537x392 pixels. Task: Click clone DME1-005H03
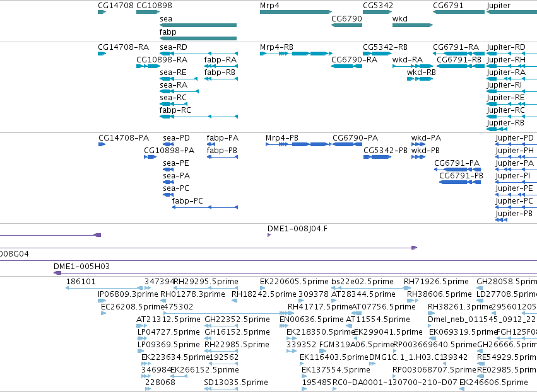tap(295, 273)
